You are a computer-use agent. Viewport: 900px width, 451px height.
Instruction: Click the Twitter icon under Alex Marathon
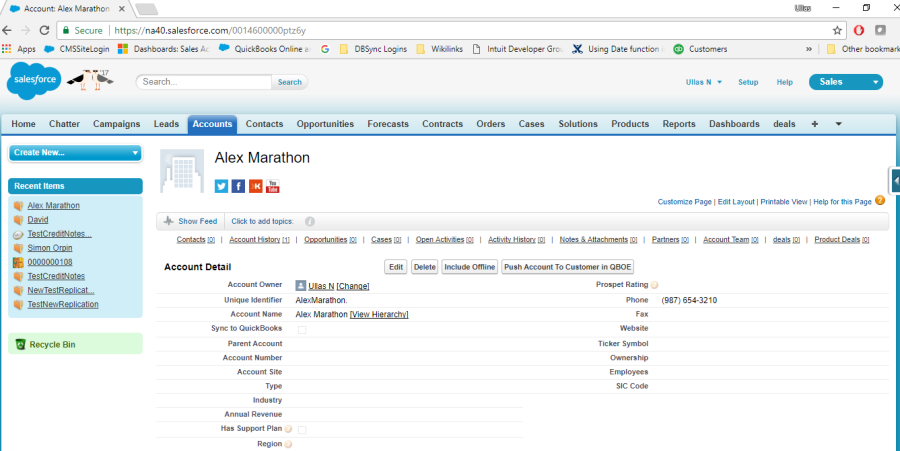coord(222,186)
